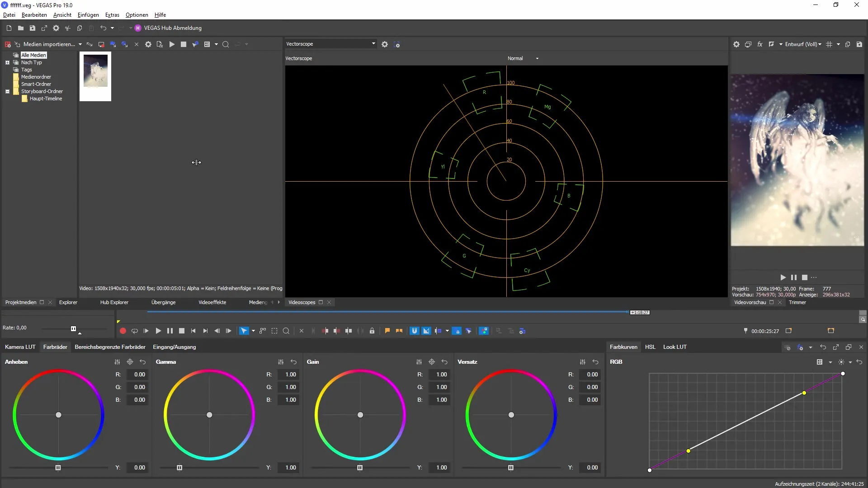Switch to the Look LUT tab
The image size is (868, 488).
[x=675, y=347]
